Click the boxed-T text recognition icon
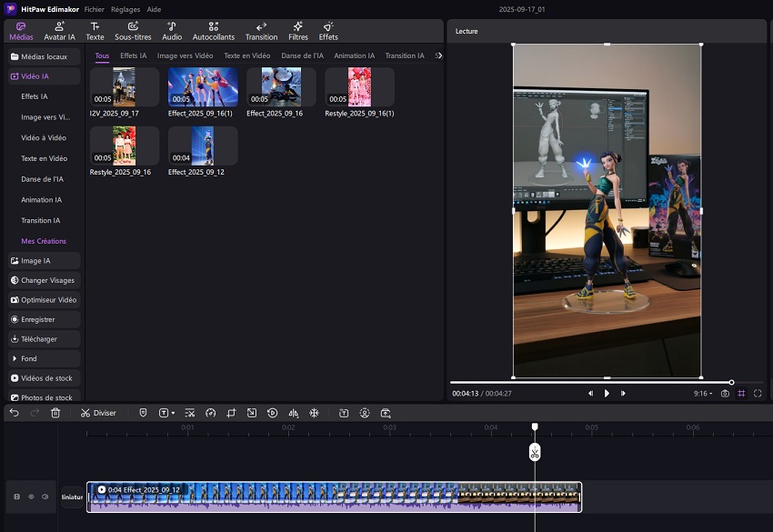Screen dimensions: 773x532 (x=344, y=413)
